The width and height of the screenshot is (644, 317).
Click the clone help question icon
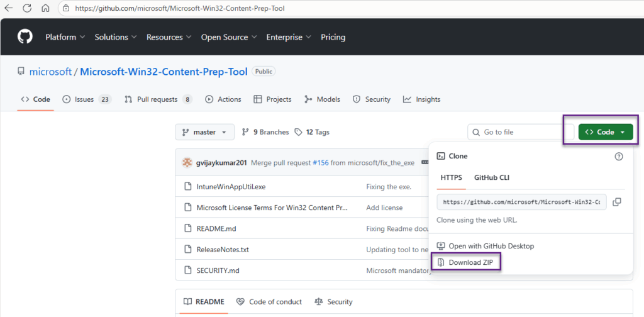point(618,156)
